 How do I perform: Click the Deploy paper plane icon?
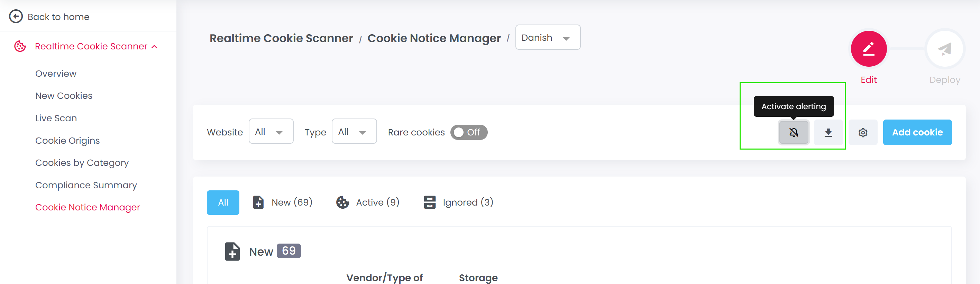click(944, 49)
